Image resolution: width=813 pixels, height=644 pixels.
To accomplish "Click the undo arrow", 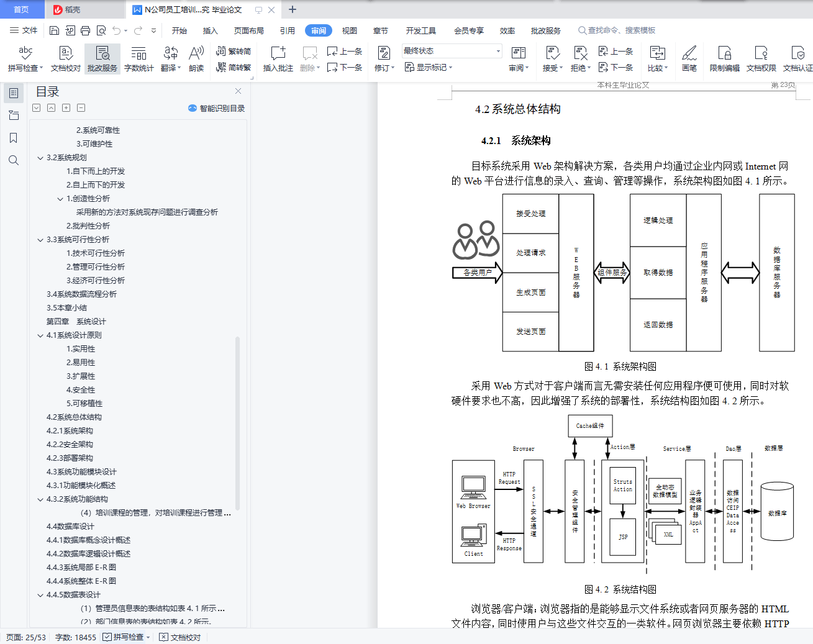I will point(117,30).
